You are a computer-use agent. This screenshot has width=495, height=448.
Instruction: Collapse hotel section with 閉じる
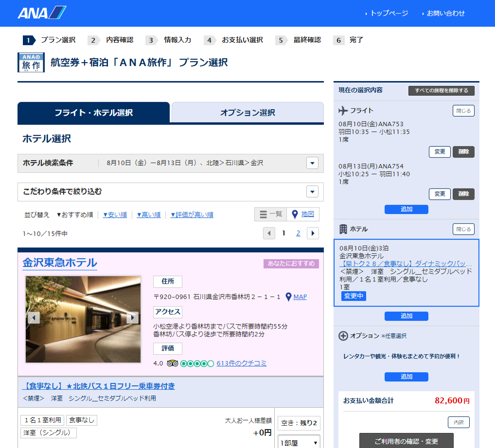click(x=463, y=229)
